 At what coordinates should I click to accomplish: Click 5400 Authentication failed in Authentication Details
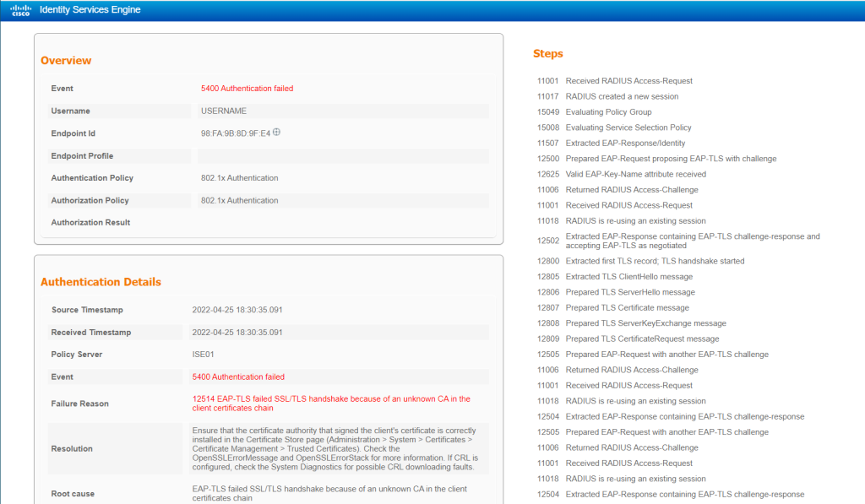tap(238, 377)
